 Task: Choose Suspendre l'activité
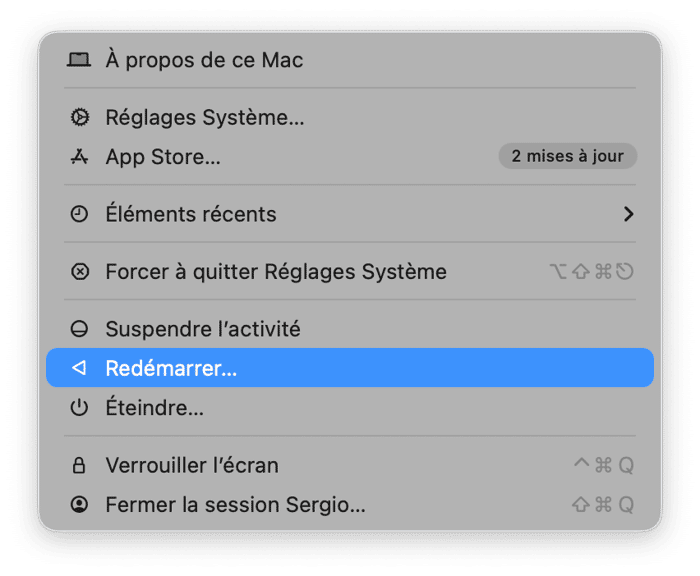click(x=203, y=329)
